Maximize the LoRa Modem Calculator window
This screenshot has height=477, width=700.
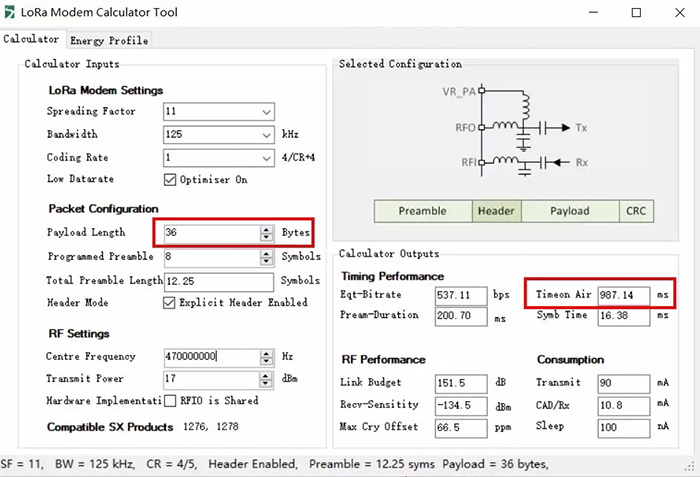click(636, 13)
